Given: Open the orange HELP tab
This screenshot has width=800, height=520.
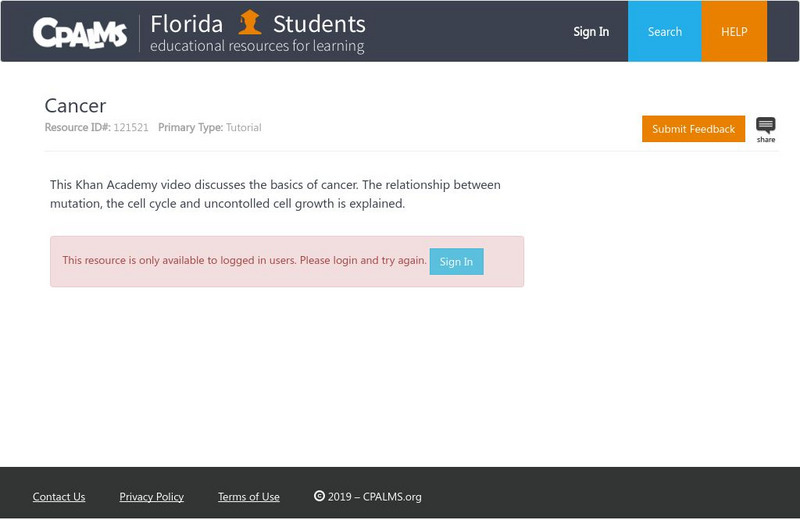Looking at the screenshot, I should [x=734, y=32].
